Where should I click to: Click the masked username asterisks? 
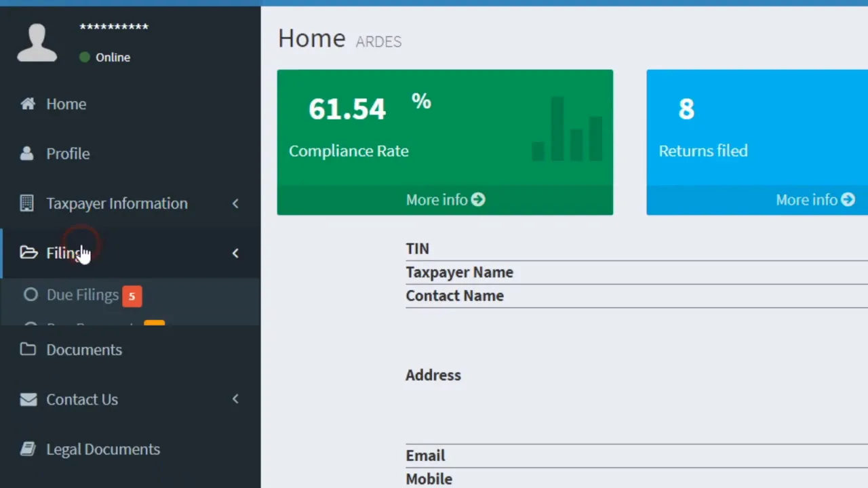click(114, 27)
